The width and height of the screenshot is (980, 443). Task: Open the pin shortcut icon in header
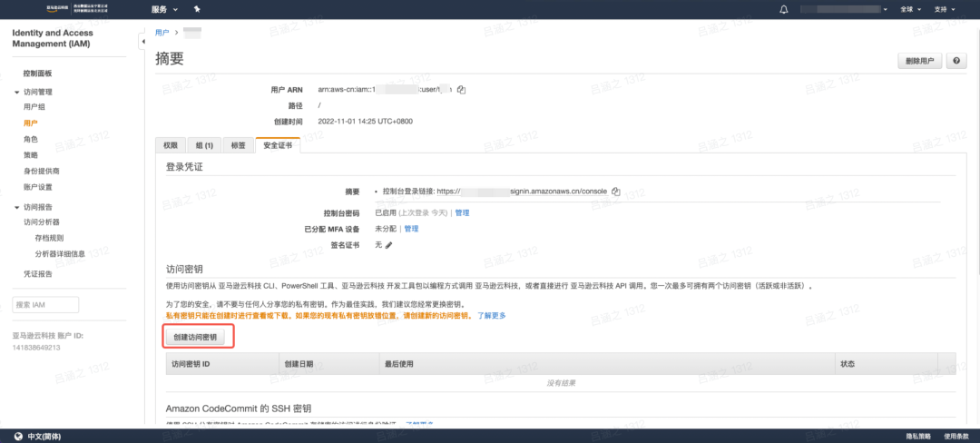click(197, 9)
